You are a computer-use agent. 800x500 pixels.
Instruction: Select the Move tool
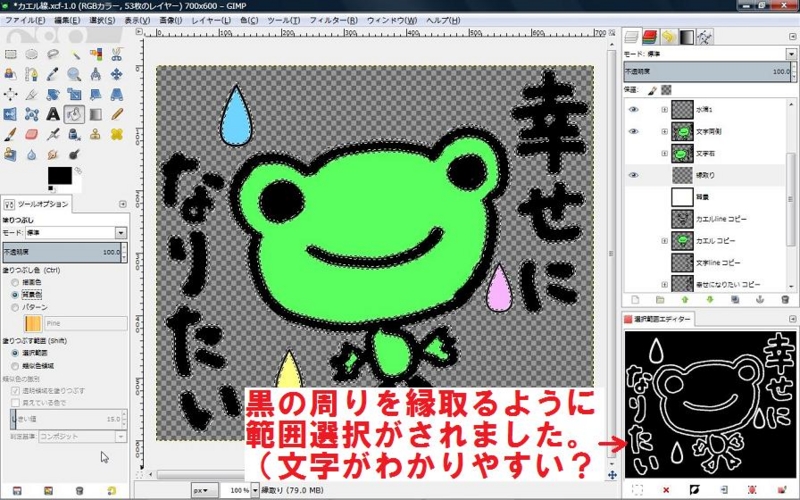tap(117, 74)
